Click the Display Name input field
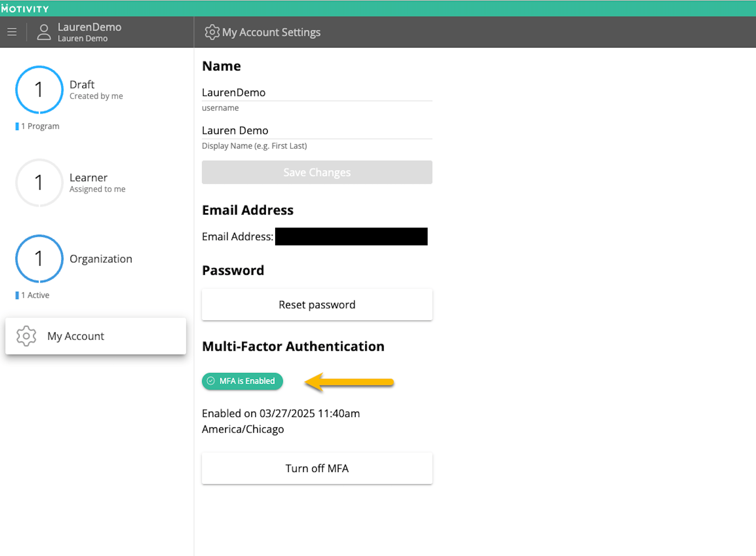Screen dimensions: 756x556 click(x=317, y=130)
